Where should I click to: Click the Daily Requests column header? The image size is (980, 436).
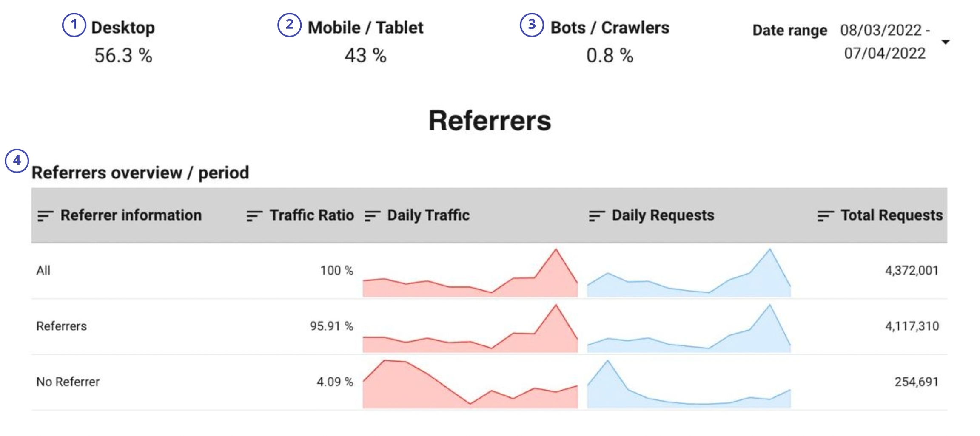[x=663, y=215]
